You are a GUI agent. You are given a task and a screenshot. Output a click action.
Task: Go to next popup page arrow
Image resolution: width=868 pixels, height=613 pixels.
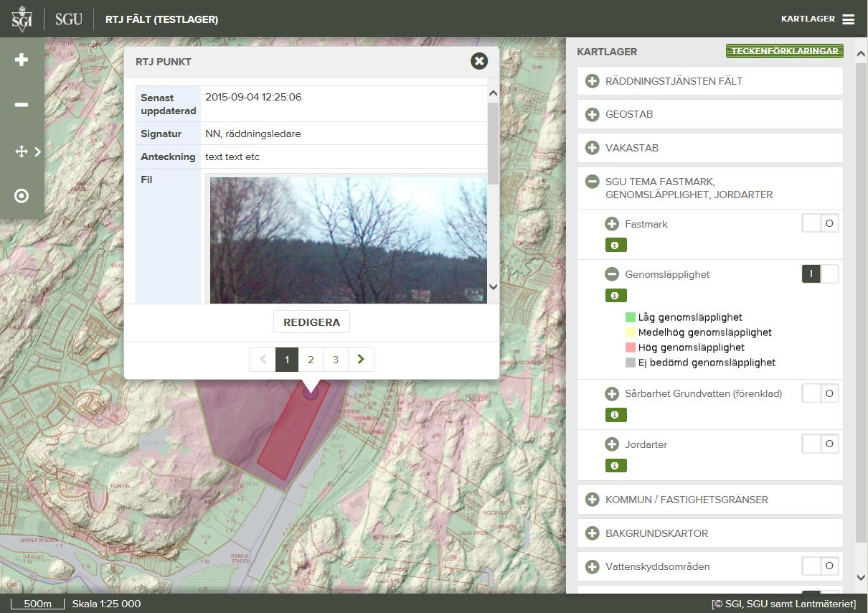[x=361, y=360]
